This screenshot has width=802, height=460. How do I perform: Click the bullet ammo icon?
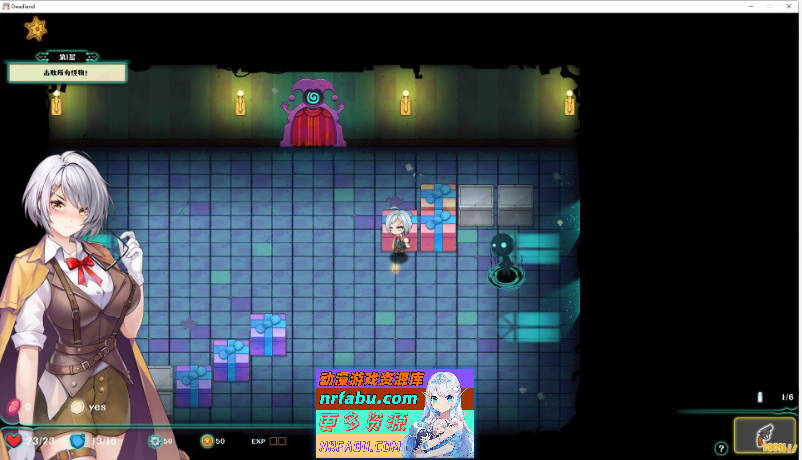(759, 397)
